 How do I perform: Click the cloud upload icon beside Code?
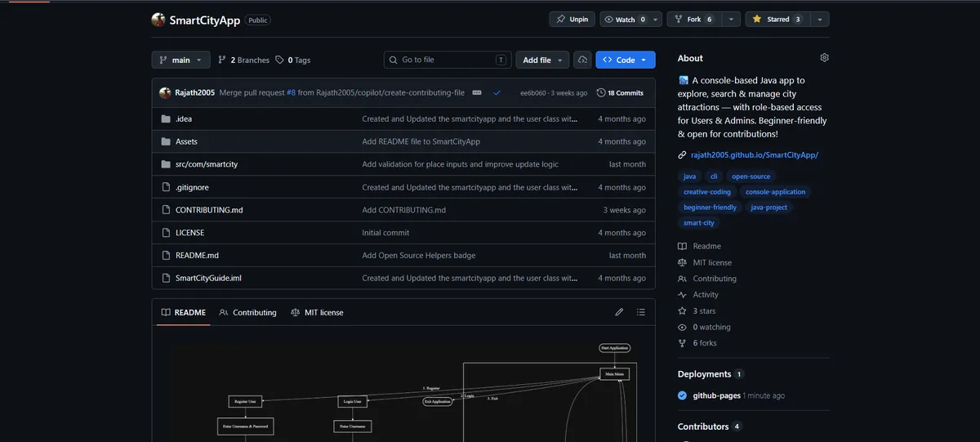click(582, 60)
